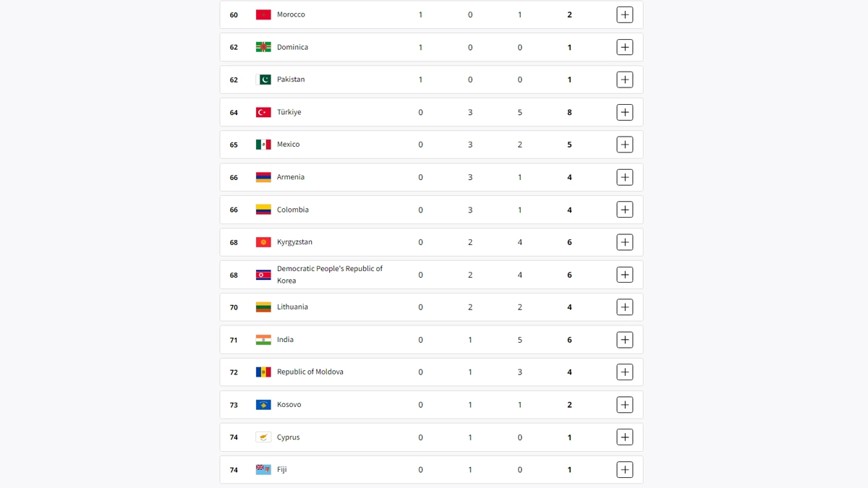Click the Armenia flag icon
This screenshot has height=488, width=868.
click(263, 177)
